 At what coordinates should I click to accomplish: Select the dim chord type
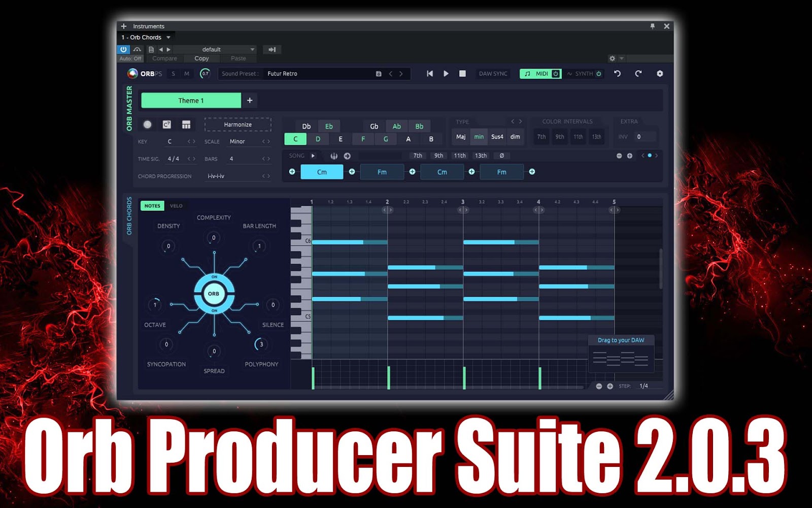point(515,137)
